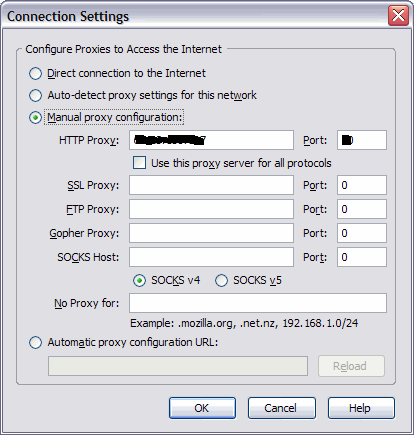
Task: Dismiss dialog with the Cancel button
Action: pos(282,408)
